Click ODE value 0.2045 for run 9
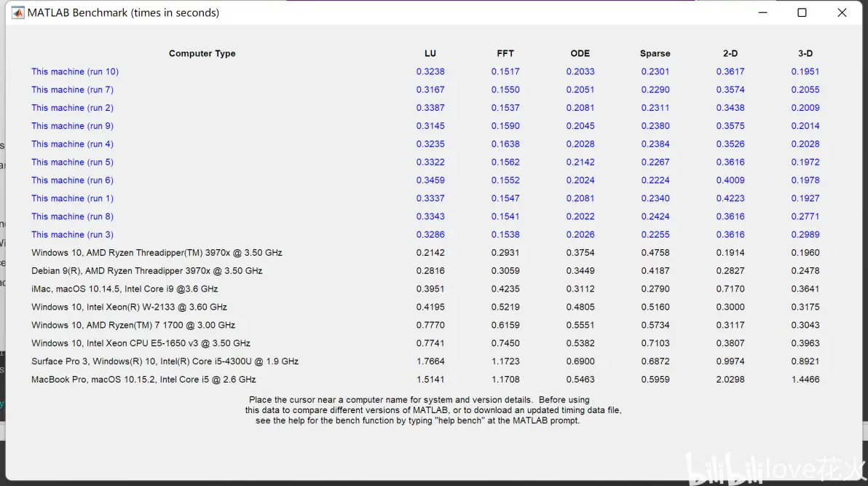This screenshot has width=868, height=486. 580,126
